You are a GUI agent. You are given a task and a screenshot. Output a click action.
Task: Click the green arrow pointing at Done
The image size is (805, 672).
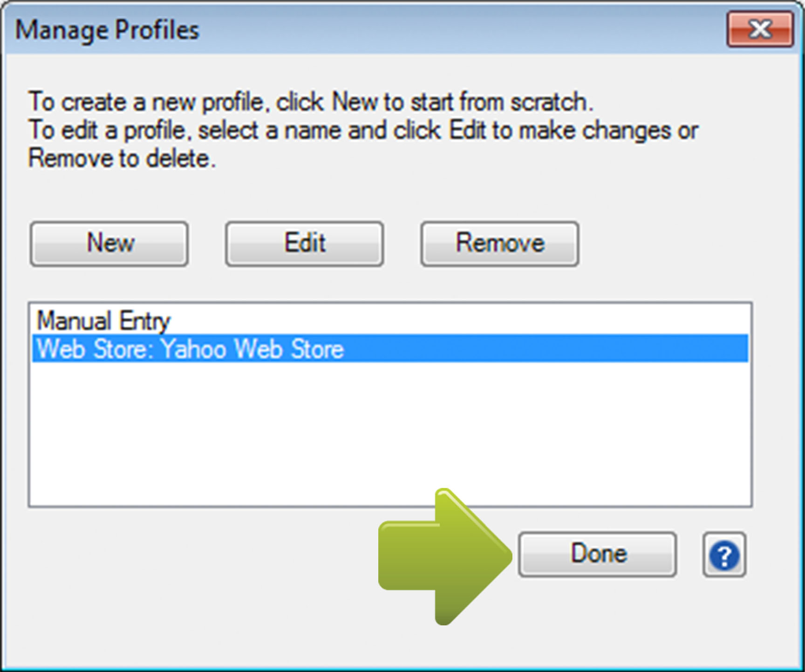[445, 556]
